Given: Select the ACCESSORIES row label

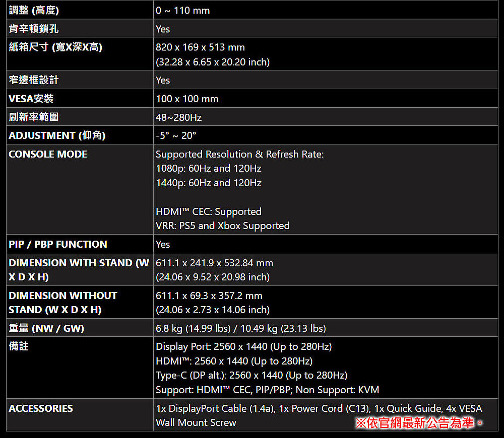Looking at the screenshot, I should pos(41,408).
